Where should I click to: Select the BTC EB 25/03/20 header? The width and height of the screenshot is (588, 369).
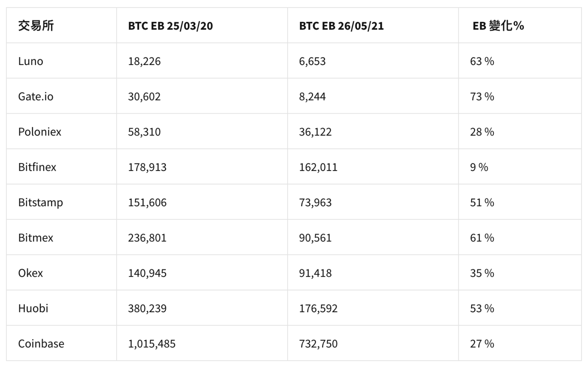coord(170,26)
